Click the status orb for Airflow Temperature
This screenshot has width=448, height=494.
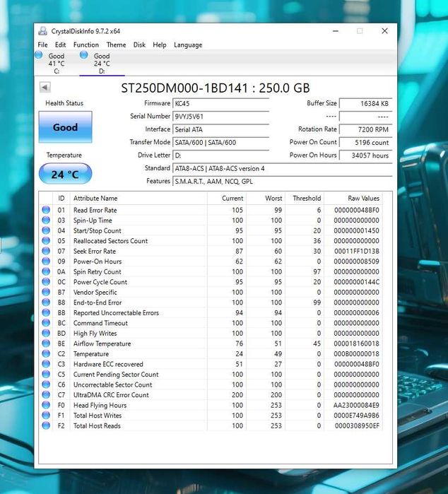pos(46,343)
